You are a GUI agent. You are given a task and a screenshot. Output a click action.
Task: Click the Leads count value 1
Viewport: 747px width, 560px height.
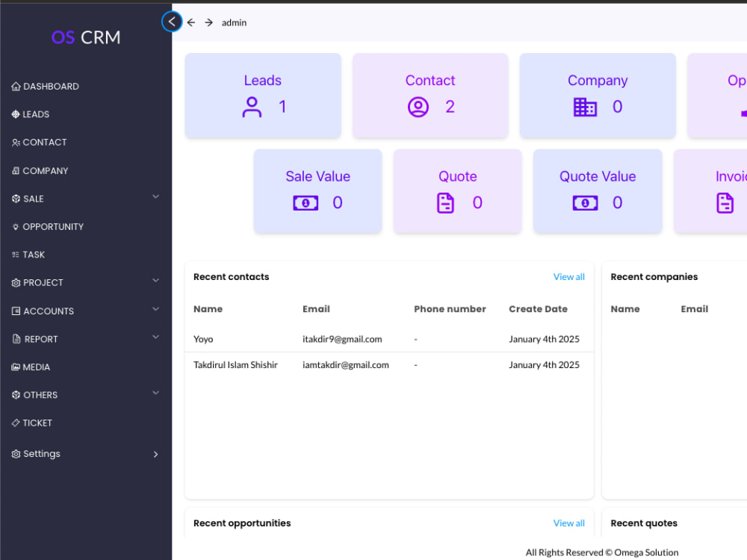pos(282,107)
